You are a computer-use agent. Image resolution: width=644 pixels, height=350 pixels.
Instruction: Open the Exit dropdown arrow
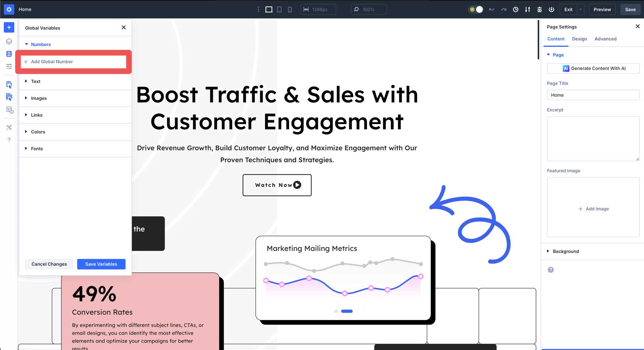click(580, 9)
